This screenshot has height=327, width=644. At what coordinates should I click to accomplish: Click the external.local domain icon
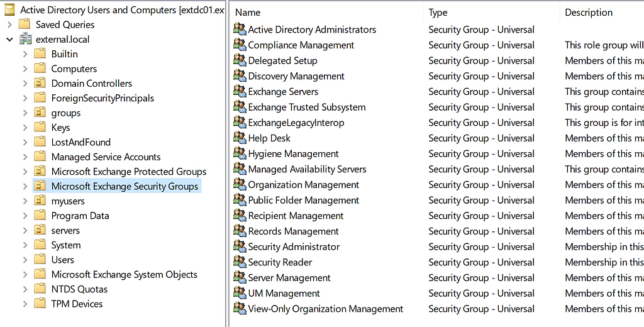(25, 40)
